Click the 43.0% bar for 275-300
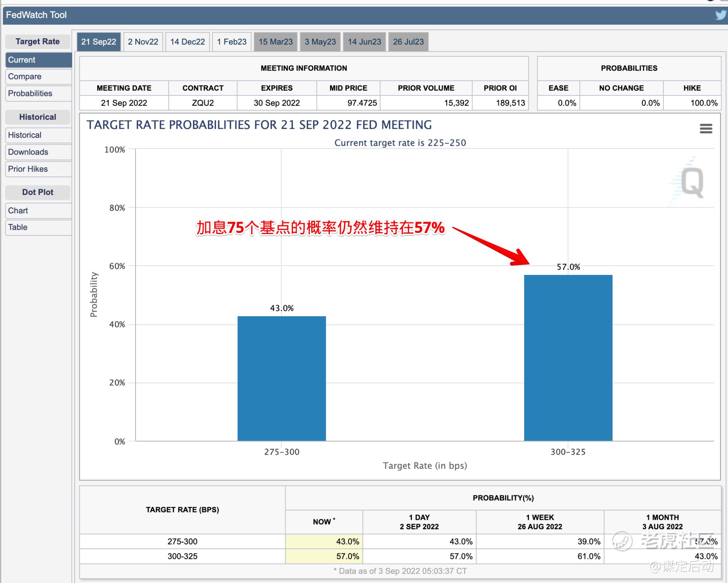 click(x=282, y=378)
